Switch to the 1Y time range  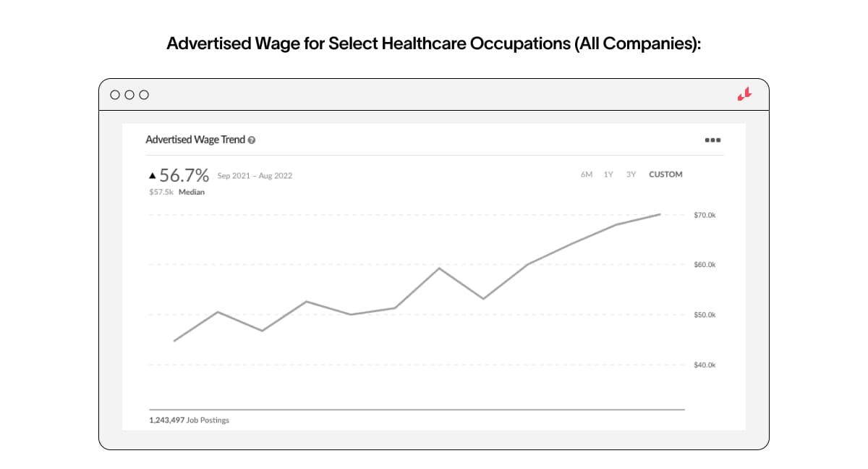tap(608, 174)
